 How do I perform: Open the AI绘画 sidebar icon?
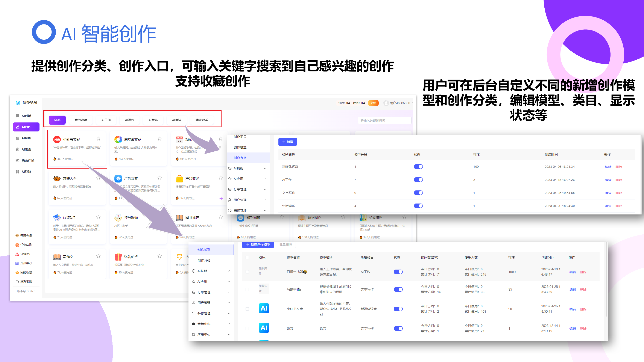tap(18, 149)
